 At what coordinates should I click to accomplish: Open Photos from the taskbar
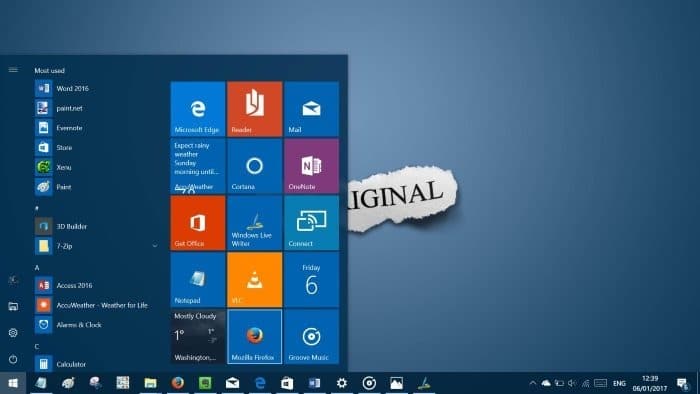pyautogui.click(x=396, y=383)
